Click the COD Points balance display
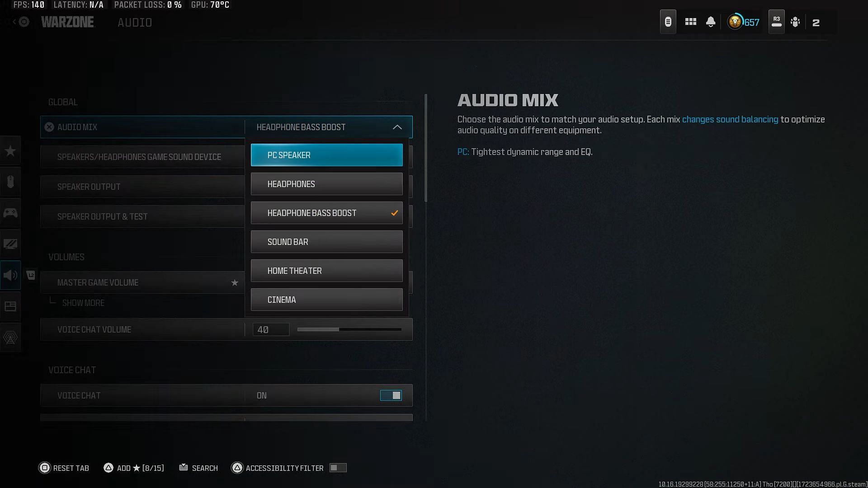 click(743, 22)
